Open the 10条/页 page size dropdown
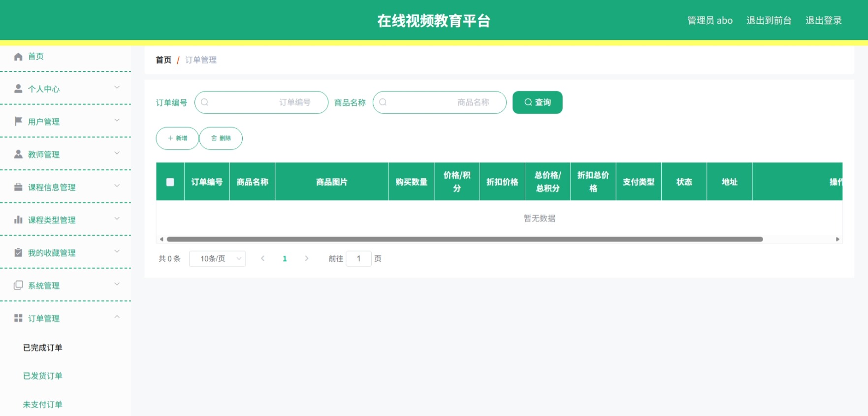868x416 pixels. [218, 259]
